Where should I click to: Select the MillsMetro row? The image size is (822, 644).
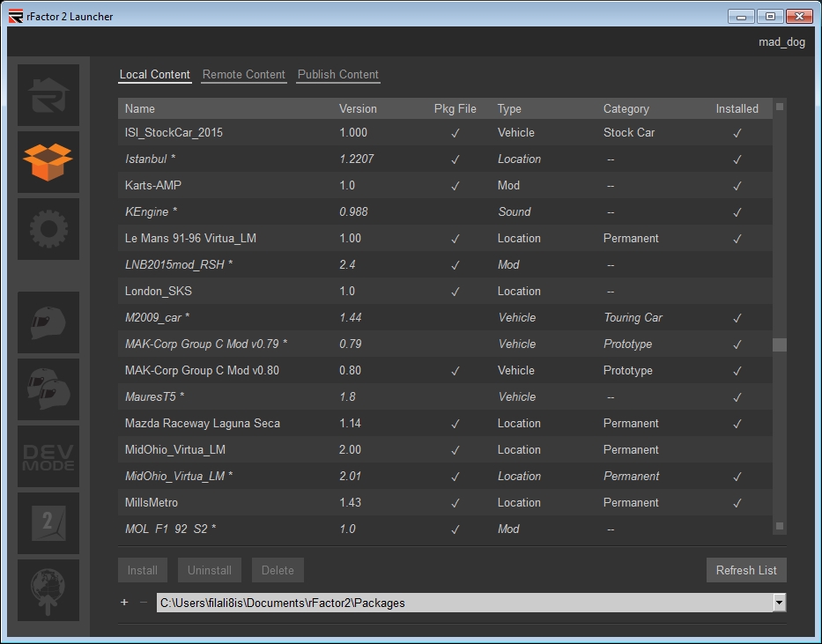coord(445,502)
